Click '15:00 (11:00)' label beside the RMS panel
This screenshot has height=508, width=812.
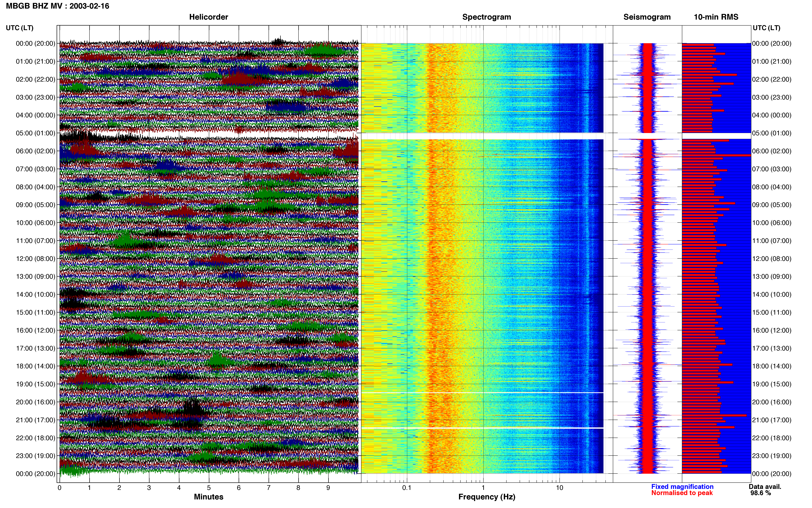(x=772, y=313)
